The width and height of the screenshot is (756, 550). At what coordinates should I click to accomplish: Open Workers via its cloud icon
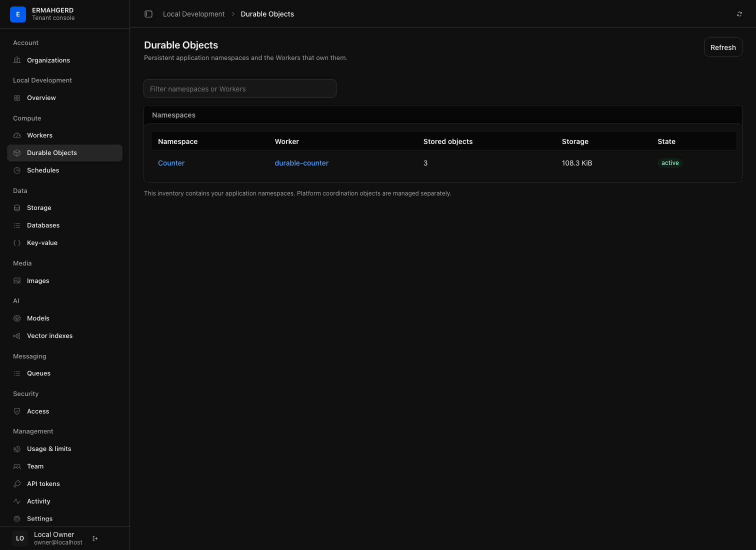tap(17, 135)
